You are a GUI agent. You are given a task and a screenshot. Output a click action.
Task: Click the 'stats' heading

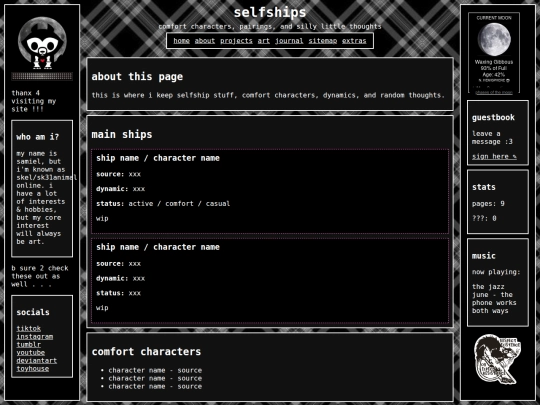[484, 187]
